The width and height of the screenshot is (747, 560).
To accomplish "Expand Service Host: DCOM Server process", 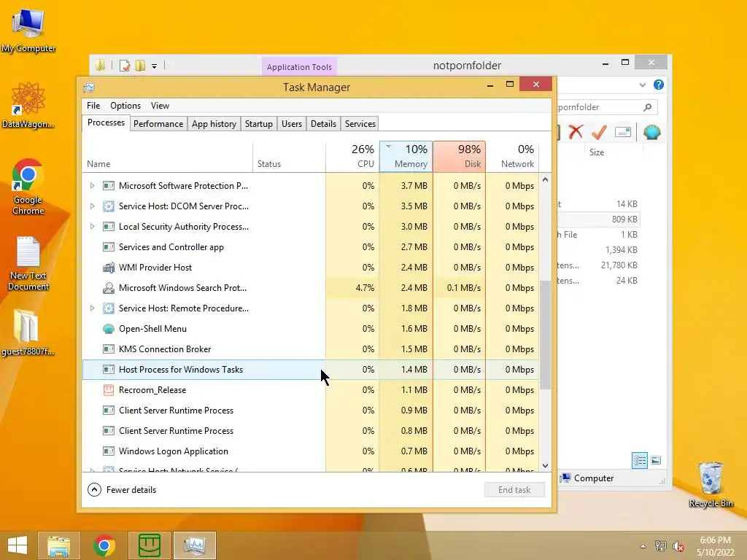I will pos(93,206).
